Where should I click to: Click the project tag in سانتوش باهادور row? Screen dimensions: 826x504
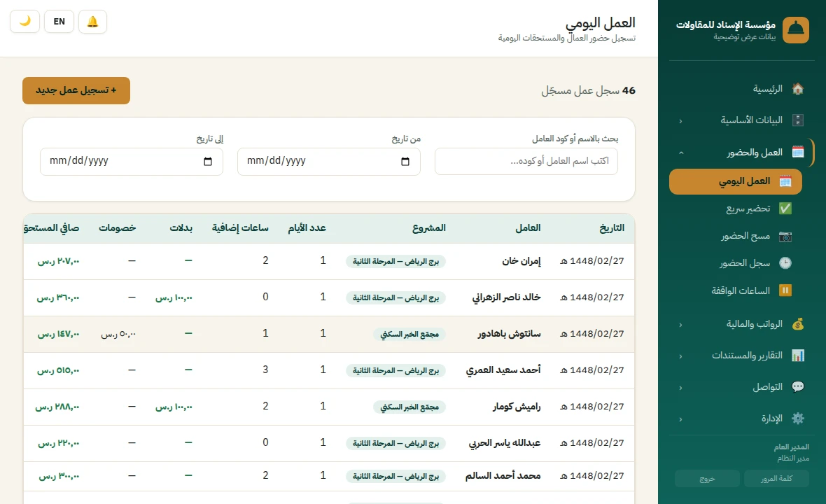tap(409, 335)
